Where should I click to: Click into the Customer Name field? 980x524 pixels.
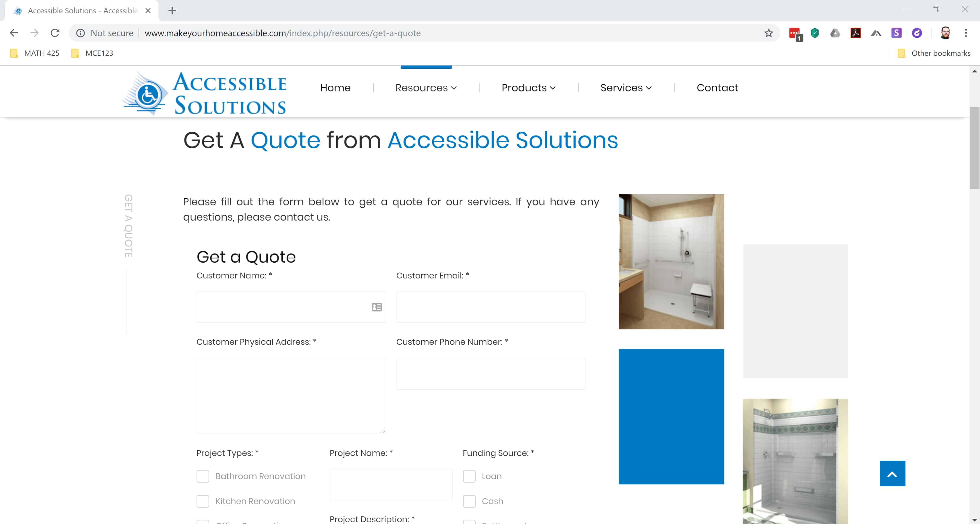pyautogui.click(x=291, y=307)
